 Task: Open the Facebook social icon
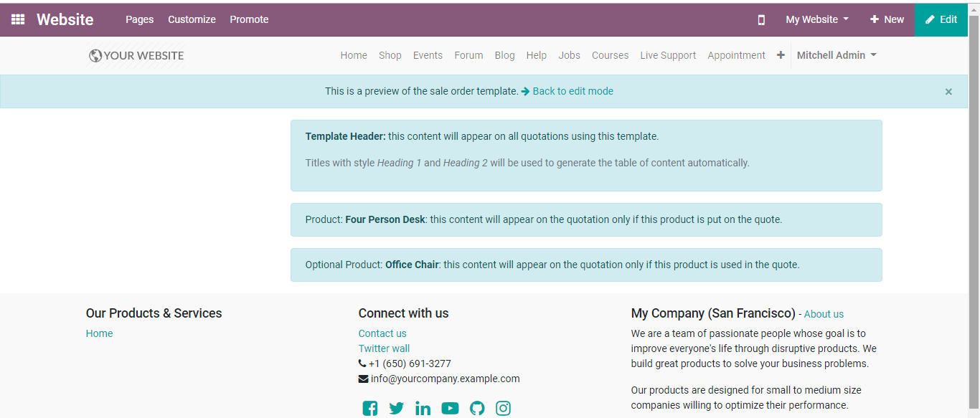click(x=370, y=409)
